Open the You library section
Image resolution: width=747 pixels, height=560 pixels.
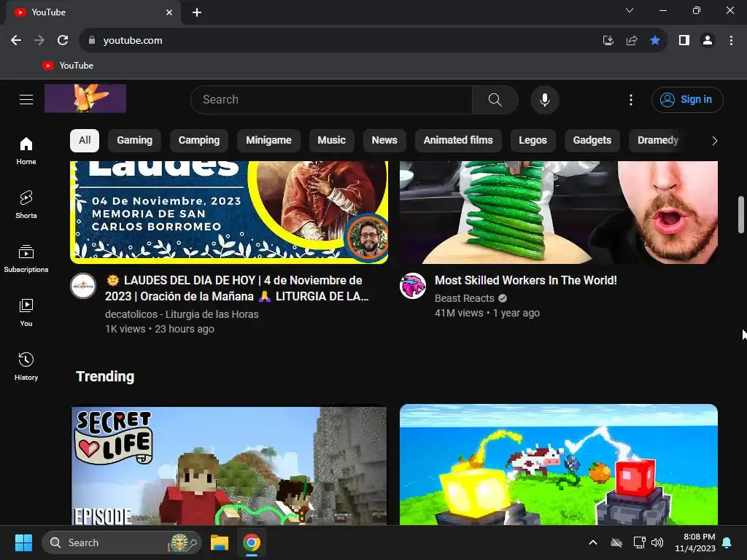pos(26,312)
